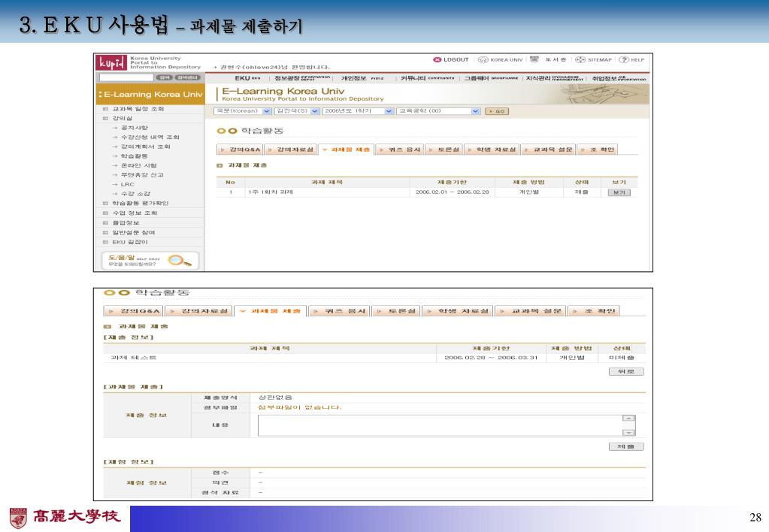Switch to 교과목 설문 tab in upper screenshot
The height and width of the screenshot is (532, 769).
tap(548, 150)
